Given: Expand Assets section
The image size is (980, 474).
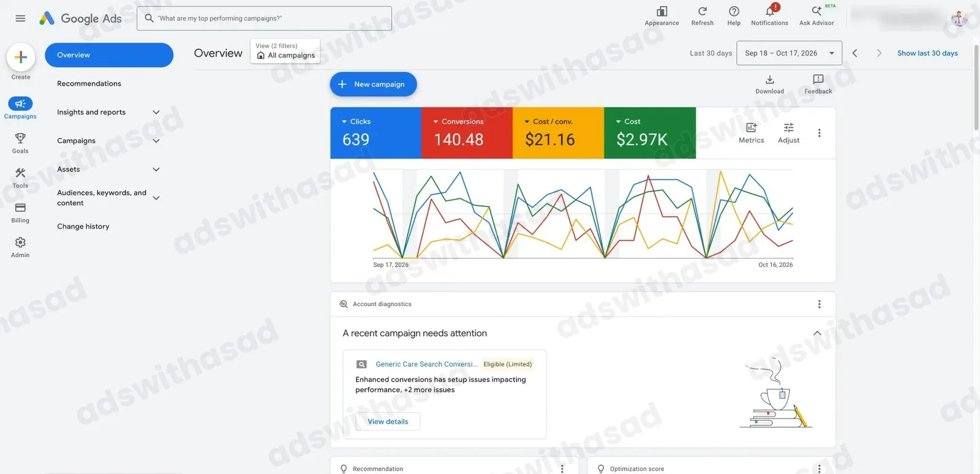Looking at the screenshot, I should click(x=156, y=170).
